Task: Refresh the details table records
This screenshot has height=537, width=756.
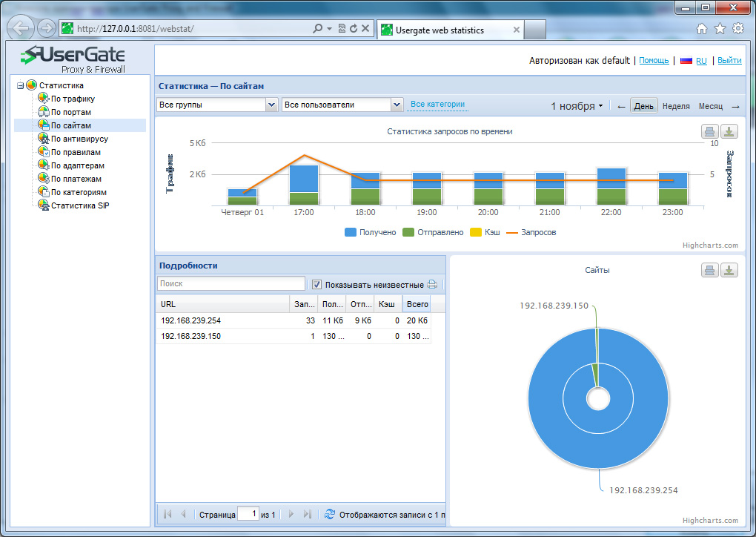Action: tap(330, 514)
